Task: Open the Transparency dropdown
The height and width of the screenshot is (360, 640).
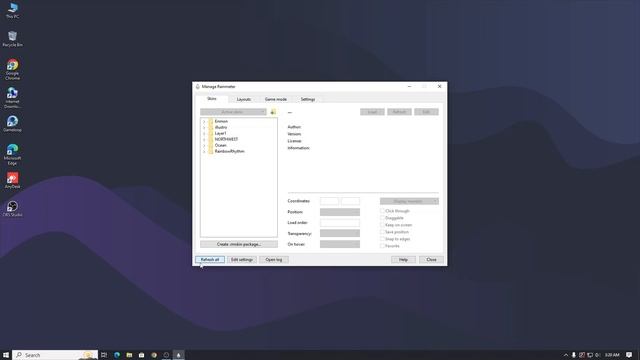Action: [340, 233]
